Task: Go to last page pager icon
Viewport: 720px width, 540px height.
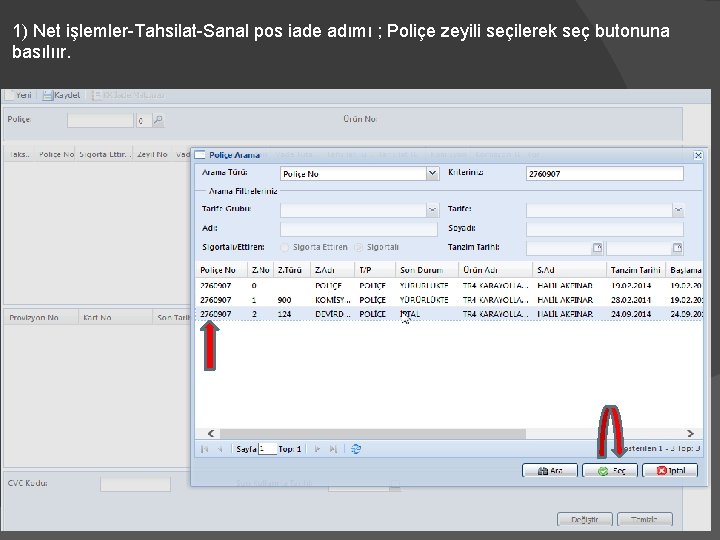Action: [x=333, y=449]
